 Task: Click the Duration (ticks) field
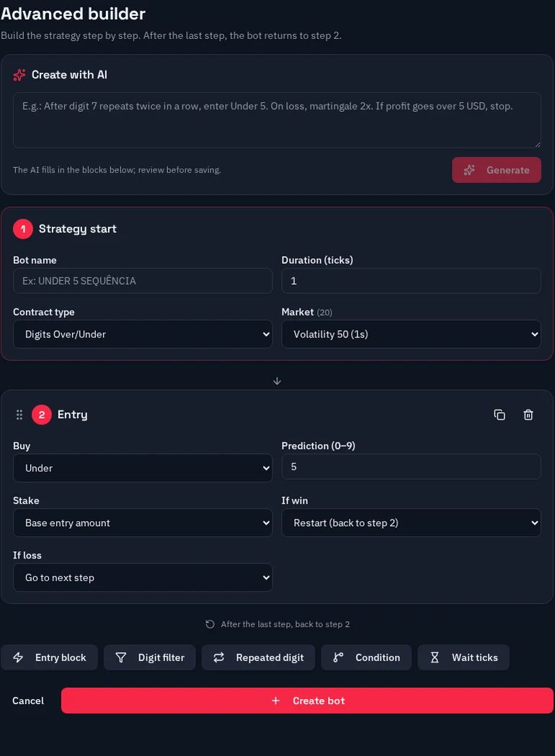[412, 281]
